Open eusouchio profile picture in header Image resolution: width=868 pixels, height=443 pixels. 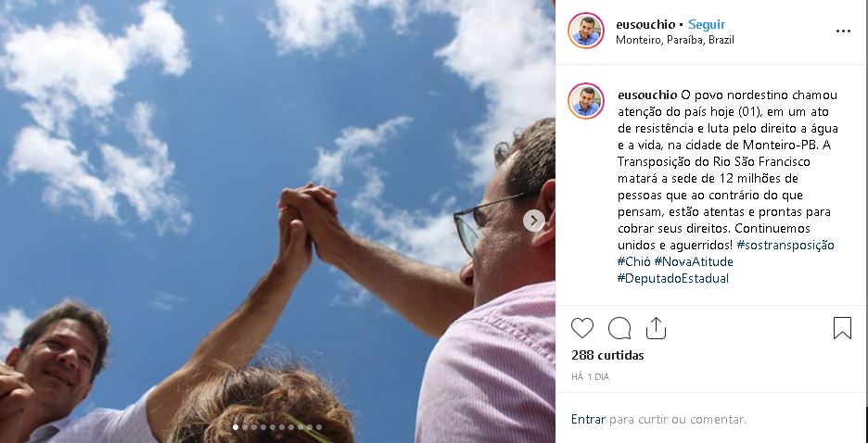point(586,31)
